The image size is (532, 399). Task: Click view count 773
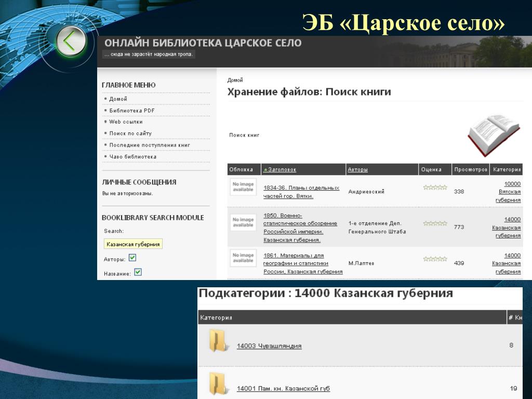[459, 227]
